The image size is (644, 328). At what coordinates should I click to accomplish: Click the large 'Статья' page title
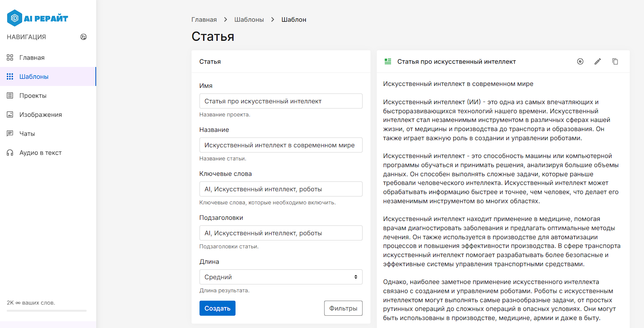click(x=213, y=36)
